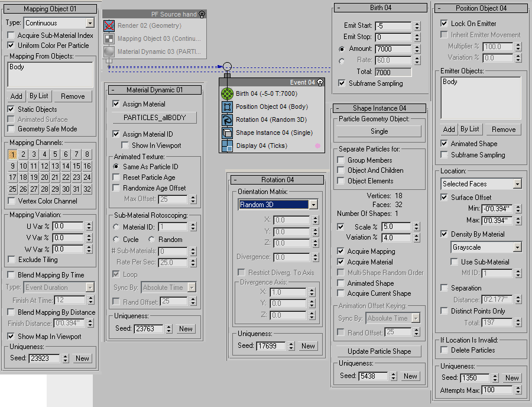Uncheck Subframe Sampling in Birth 04
This screenshot has width=532, height=407.
(x=342, y=83)
